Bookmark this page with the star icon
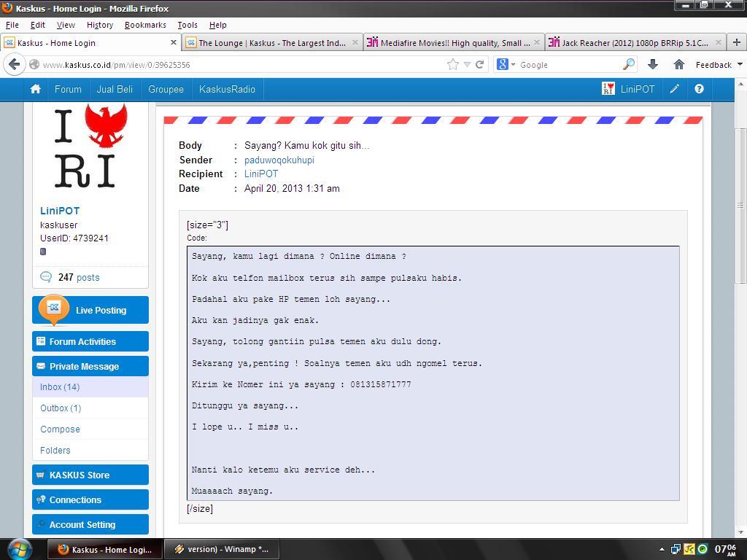Viewport: 747px width, 560px height. [453, 64]
